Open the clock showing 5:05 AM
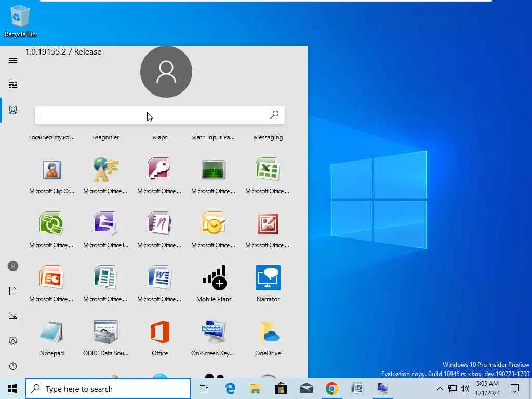The width and height of the screenshot is (532, 399). click(x=487, y=389)
